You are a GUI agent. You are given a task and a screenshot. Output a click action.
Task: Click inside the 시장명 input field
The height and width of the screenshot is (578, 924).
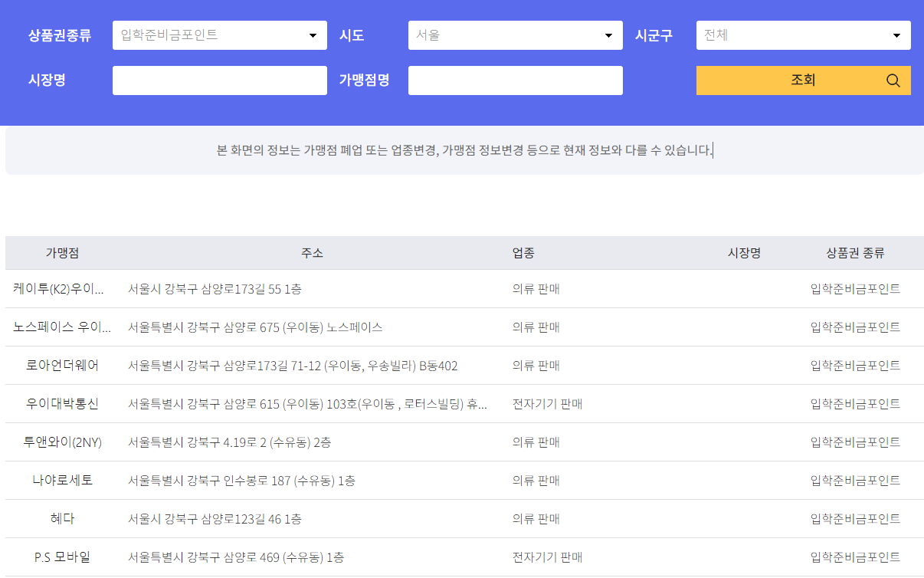point(219,80)
